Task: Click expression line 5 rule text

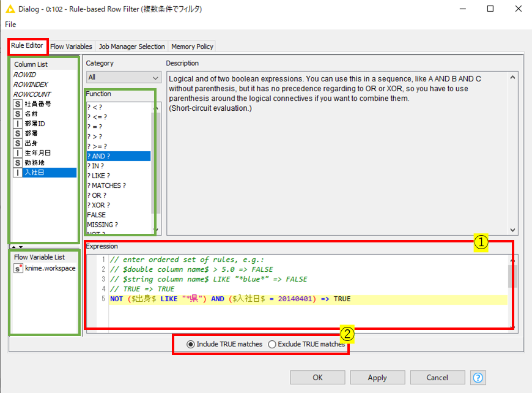Action: (231, 299)
